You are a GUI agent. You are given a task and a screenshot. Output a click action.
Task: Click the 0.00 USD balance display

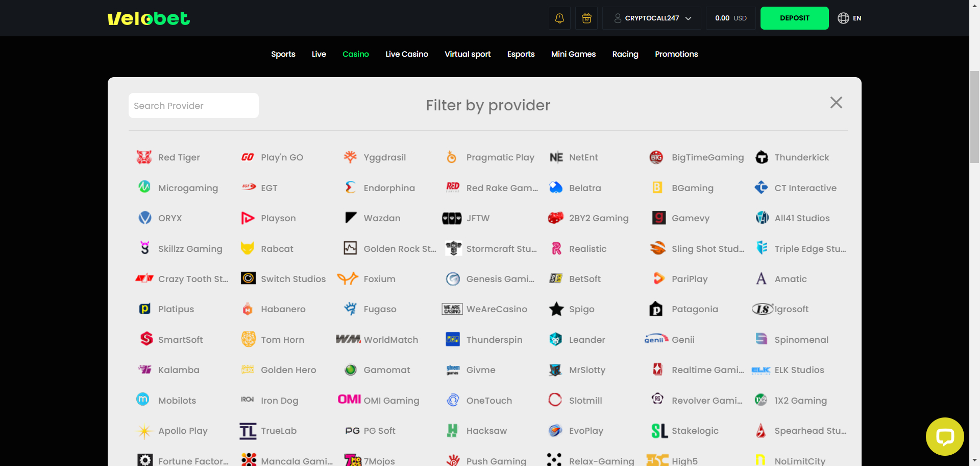[x=730, y=18]
